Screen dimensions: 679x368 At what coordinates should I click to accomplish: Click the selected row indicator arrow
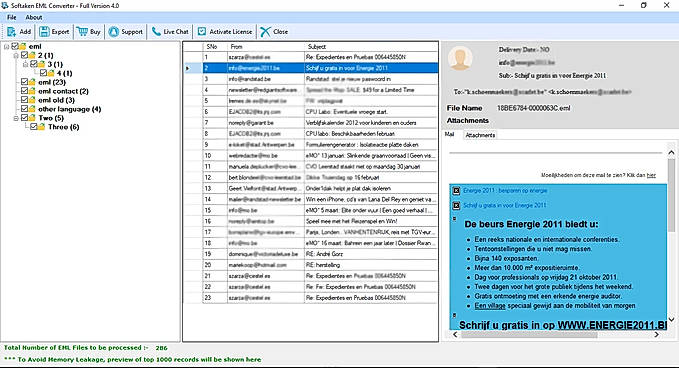click(x=187, y=68)
